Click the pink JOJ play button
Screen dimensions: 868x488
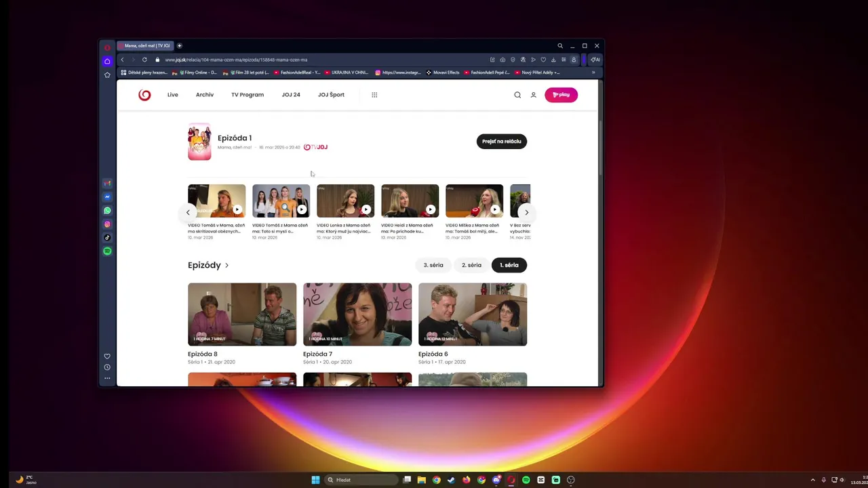click(x=561, y=95)
